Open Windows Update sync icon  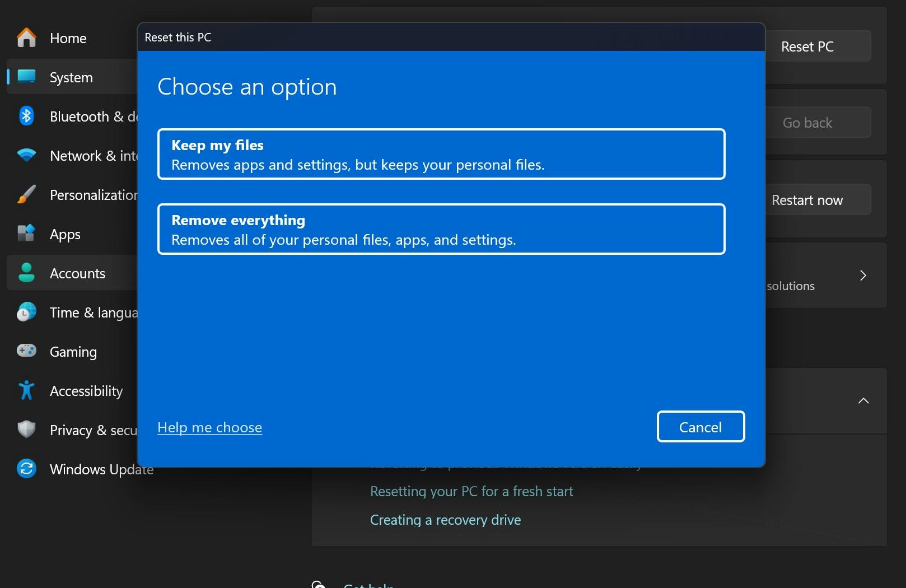tap(26, 469)
